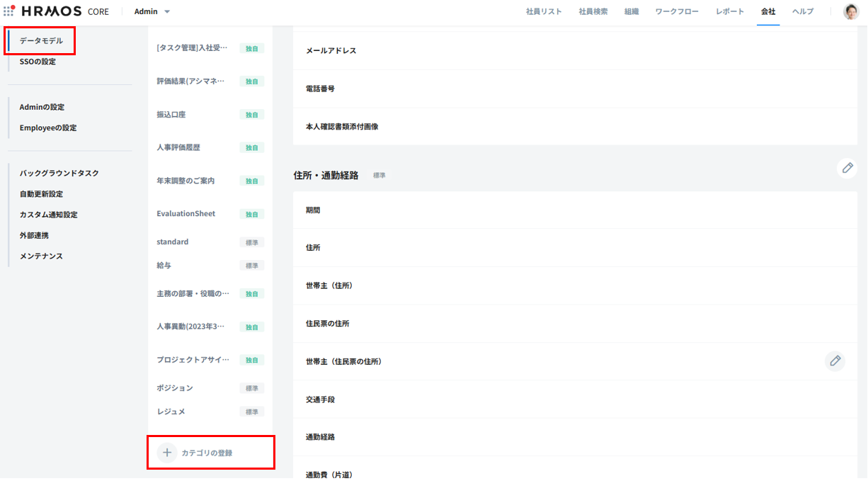The height and width of the screenshot is (481, 868).
Task: Switch to the ワークフロー tab
Action: coord(676,11)
